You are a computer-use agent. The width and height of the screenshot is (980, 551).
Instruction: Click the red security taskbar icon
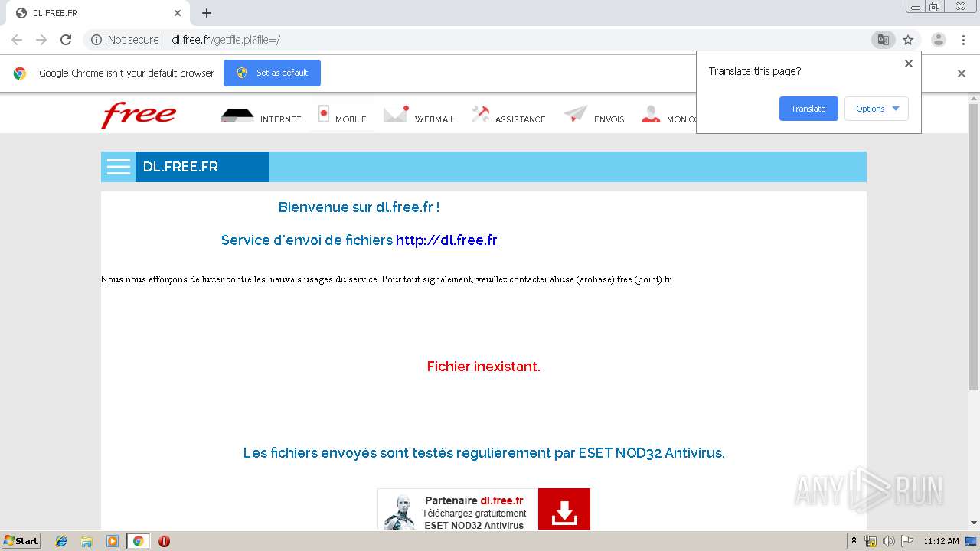[164, 541]
